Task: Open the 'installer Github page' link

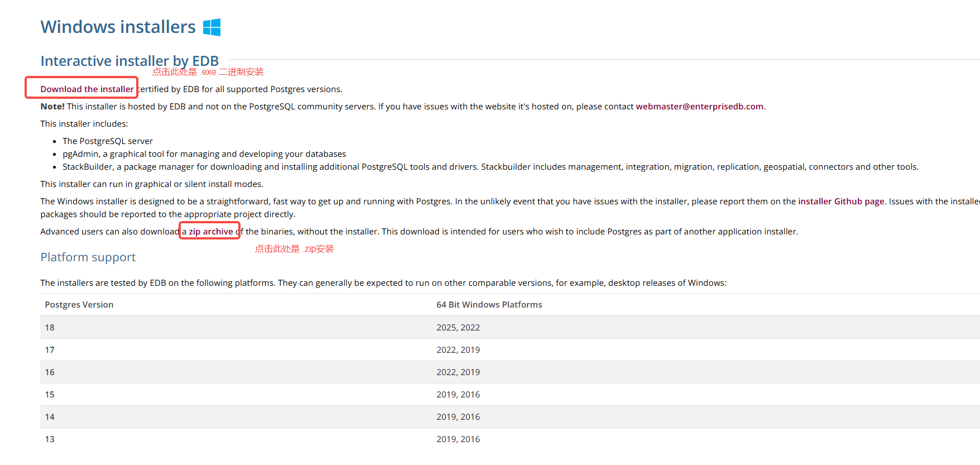Action: point(841,202)
